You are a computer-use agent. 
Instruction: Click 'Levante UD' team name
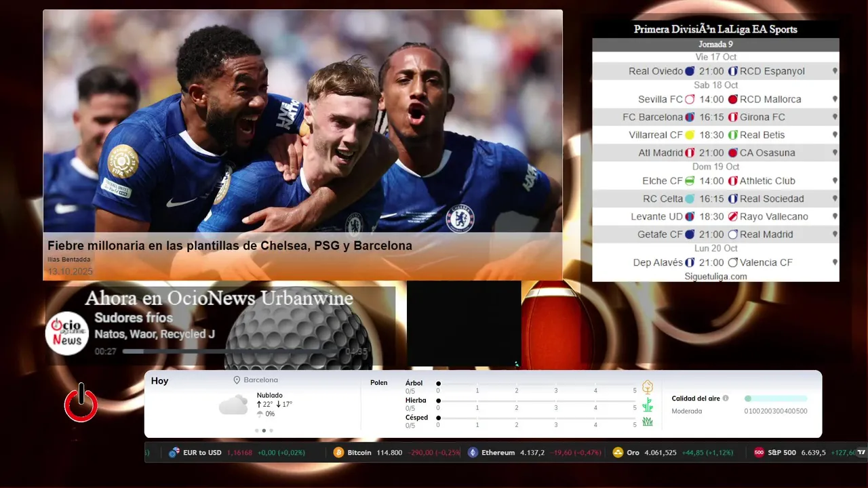coord(656,217)
